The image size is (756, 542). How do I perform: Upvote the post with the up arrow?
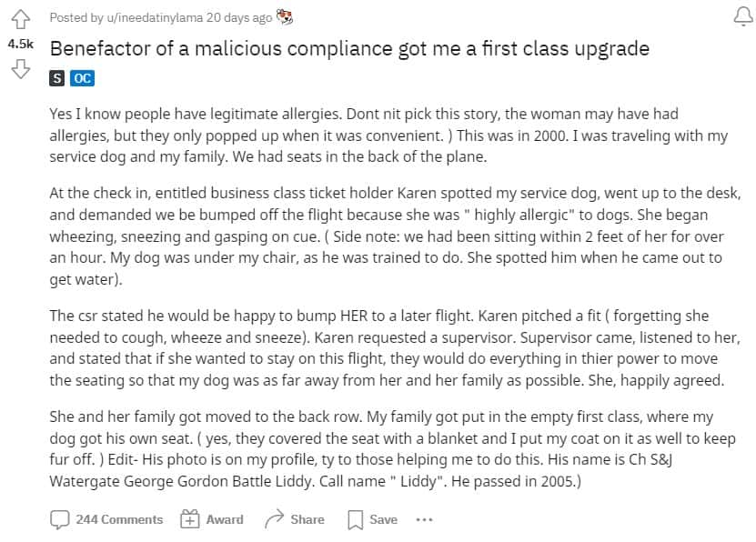click(x=20, y=18)
